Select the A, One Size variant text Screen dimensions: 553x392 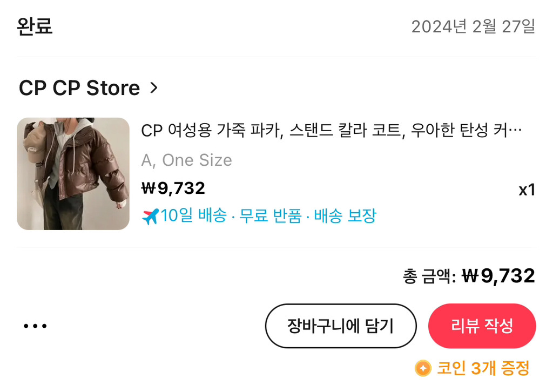pyautogui.click(x=186, y=160)
